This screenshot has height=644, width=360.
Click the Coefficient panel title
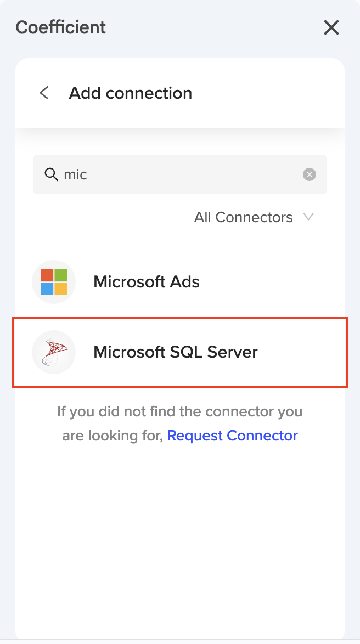tap(61, 27)
